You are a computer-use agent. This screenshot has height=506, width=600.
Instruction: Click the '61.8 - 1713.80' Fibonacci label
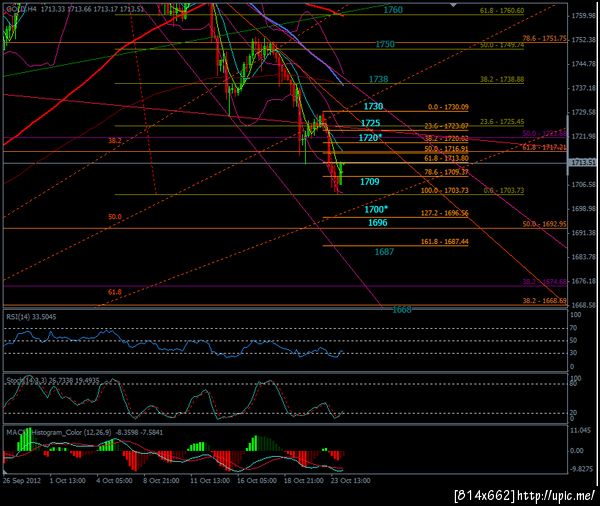click(447, 158)
